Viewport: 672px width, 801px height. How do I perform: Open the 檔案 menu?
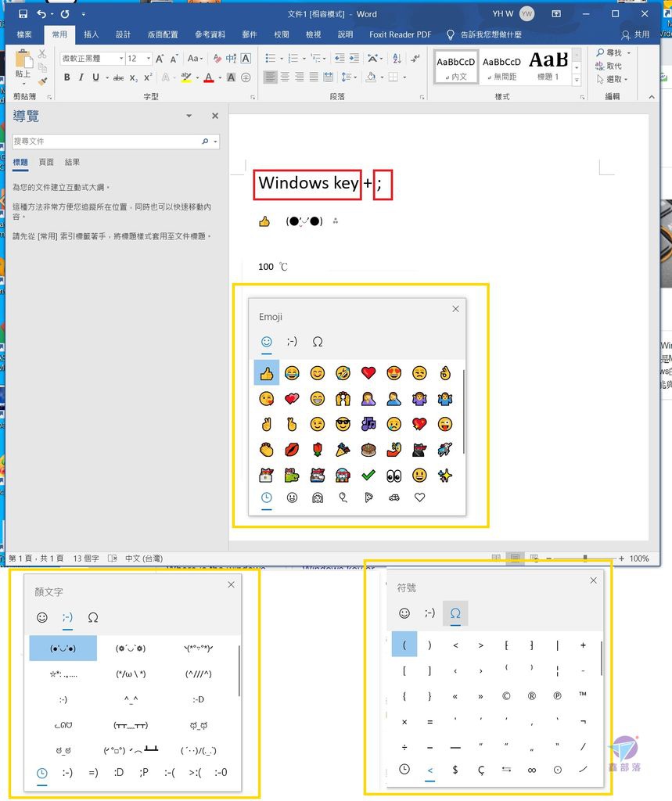pyautogui.click(x=24, y=34)
